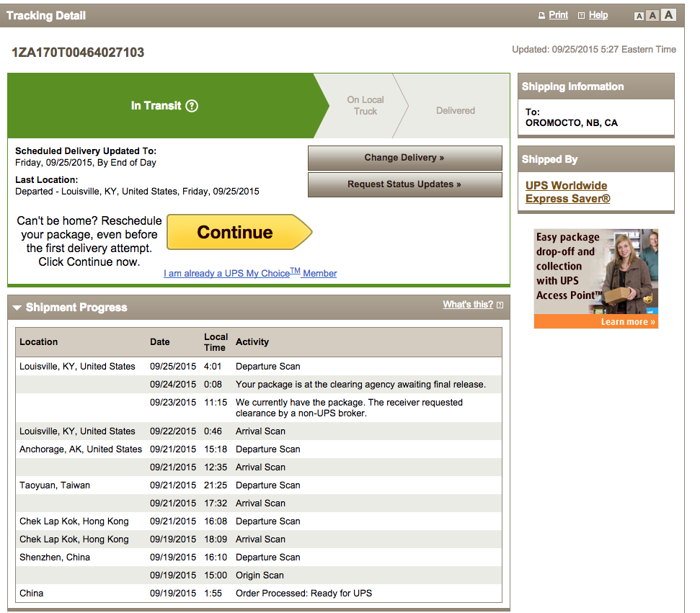The image size is (700, 613).
Task: Click the Shipped By panel header
Action: click(596, 159)
